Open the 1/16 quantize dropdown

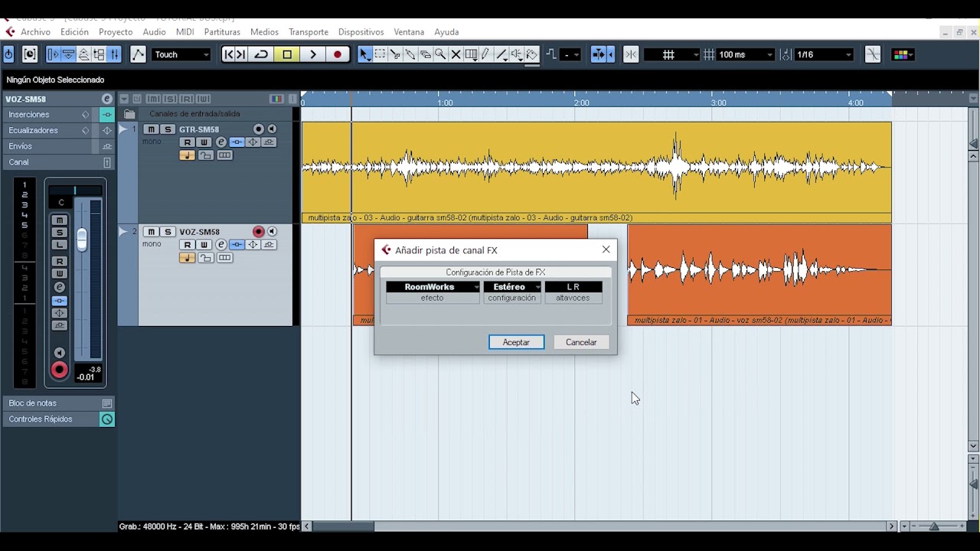[824, 54]
